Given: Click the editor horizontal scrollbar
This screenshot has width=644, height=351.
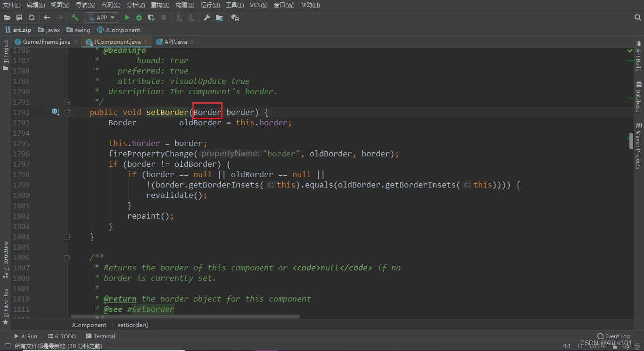Looking at the screenshot, I should click(185, 317).
